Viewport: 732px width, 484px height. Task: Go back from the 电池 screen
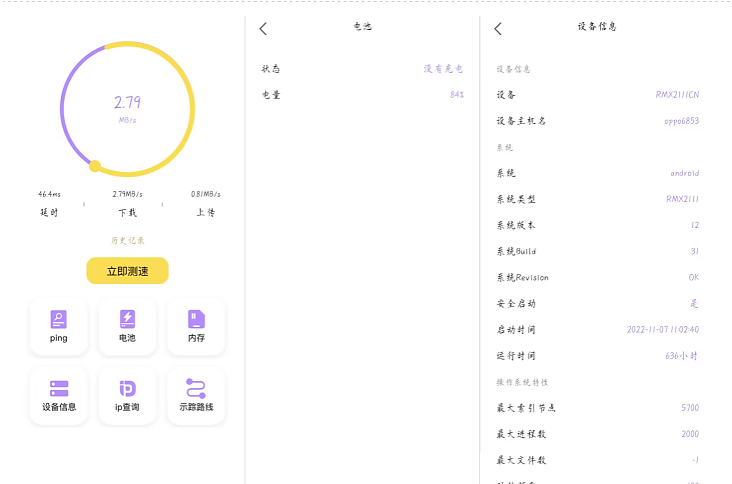[x=263, y=29]
